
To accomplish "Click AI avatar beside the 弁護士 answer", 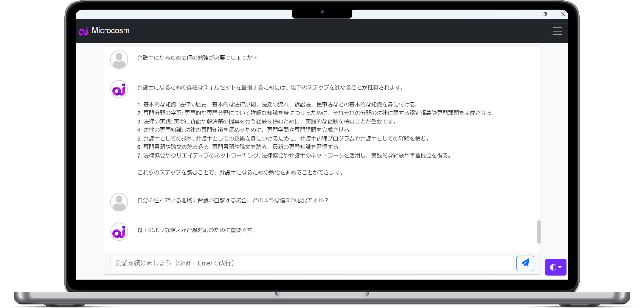I will coord(119,89).
